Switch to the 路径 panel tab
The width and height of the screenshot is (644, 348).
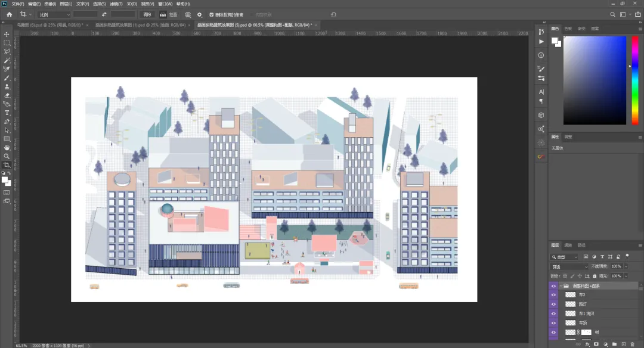coord(581,245)
